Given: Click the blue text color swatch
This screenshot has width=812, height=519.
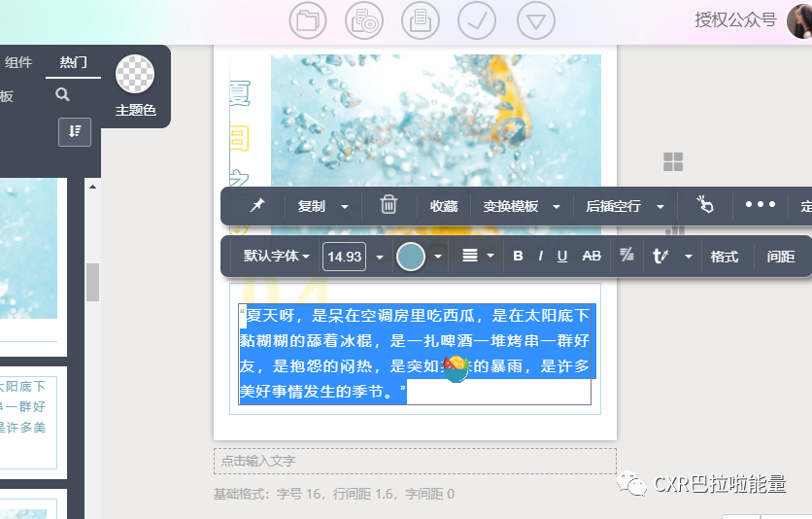Looking at the screenshot, I should click(411, 257).
